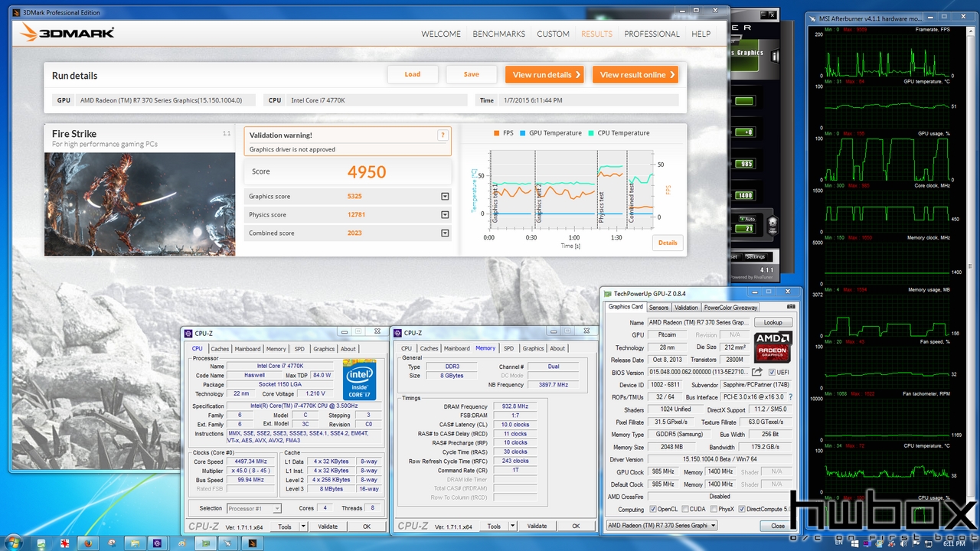Click Lookup button in GPU-Z
The height and width of the screenshot is (551, 980).
point(773,323)
